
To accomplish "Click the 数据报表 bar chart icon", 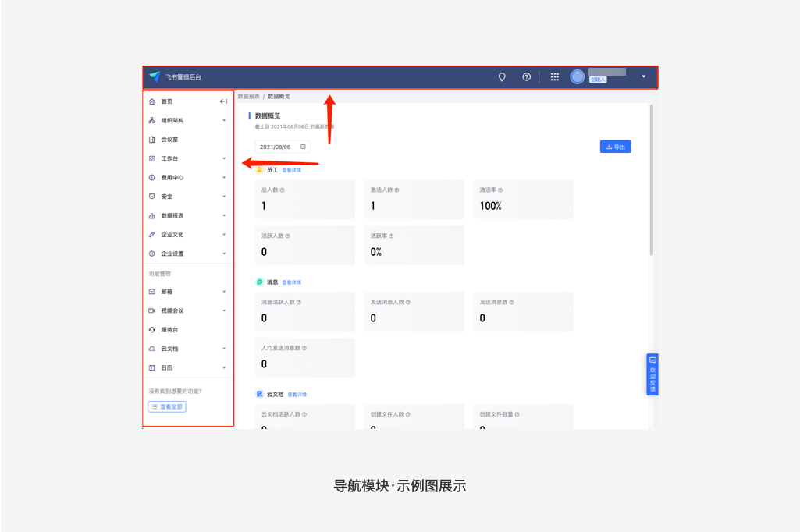I will click(x=152, y=216).
